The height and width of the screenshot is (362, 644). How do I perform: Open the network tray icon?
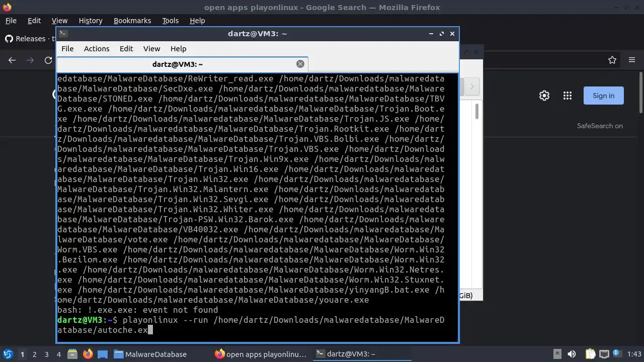pyautogui.click(x=604, y=354)
